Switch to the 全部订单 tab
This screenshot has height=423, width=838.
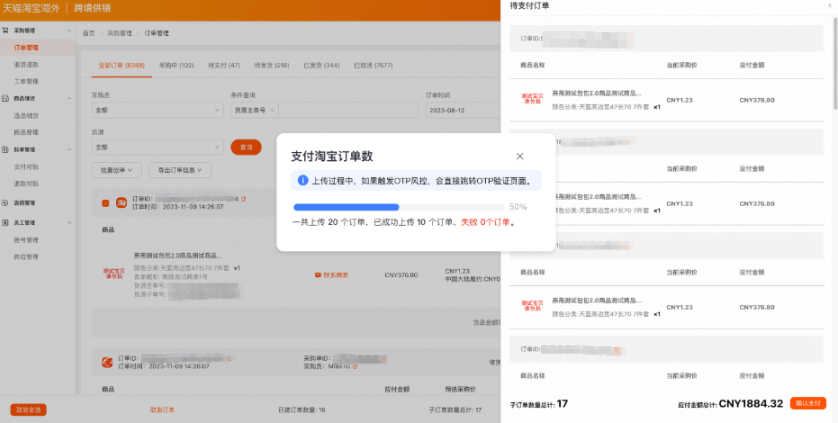click(x=121, y=65)
